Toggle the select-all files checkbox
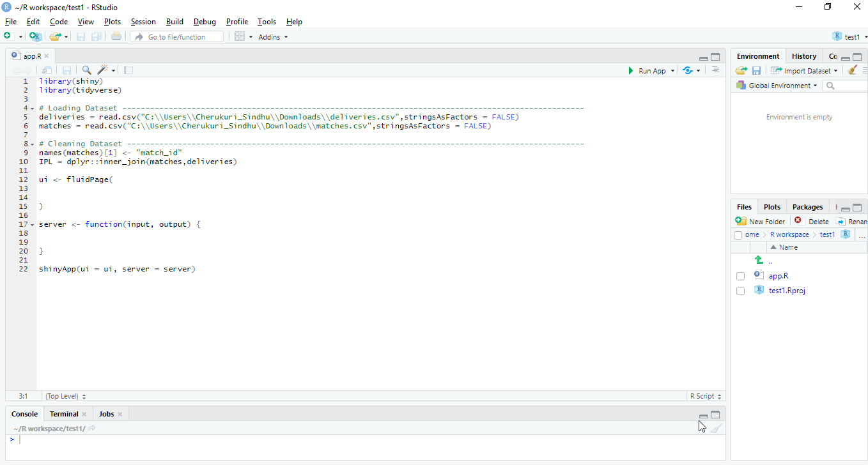The width and height of the screenshot is (868, 465). (x=738, y=234)
